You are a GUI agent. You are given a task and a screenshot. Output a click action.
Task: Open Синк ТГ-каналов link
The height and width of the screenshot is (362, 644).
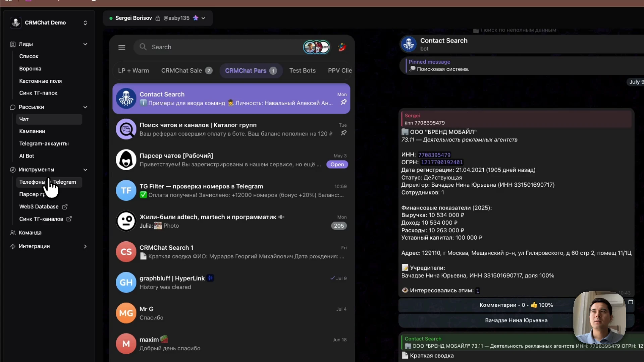pyautogui.click(x=41, y=219)
